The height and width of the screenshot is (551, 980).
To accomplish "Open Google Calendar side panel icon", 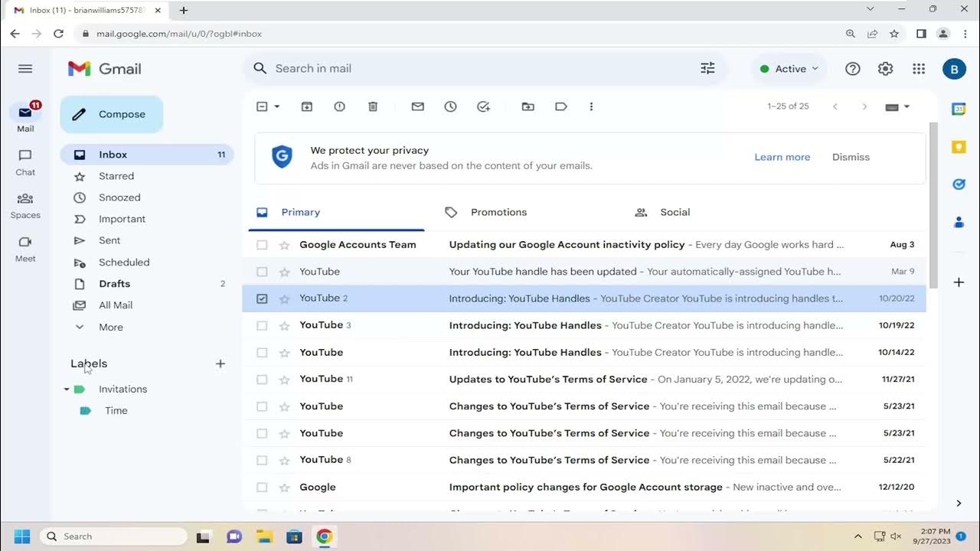I will coord(959,109).
